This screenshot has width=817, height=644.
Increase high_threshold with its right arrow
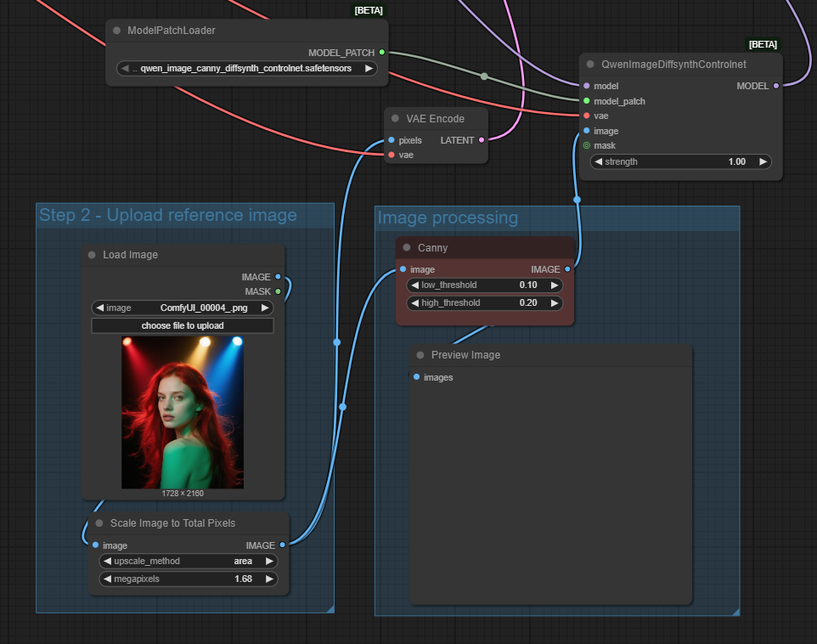pyautogui.click(x=555, y=303)
